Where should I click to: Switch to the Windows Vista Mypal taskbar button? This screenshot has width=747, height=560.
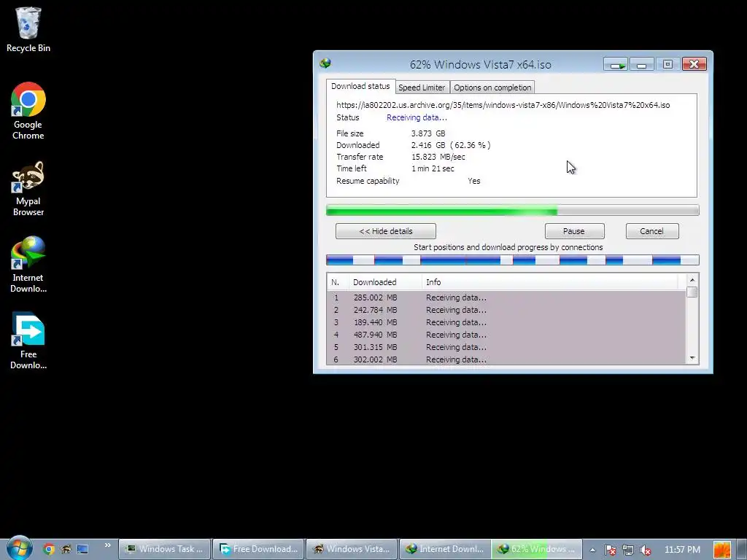(x=352, y=549)
